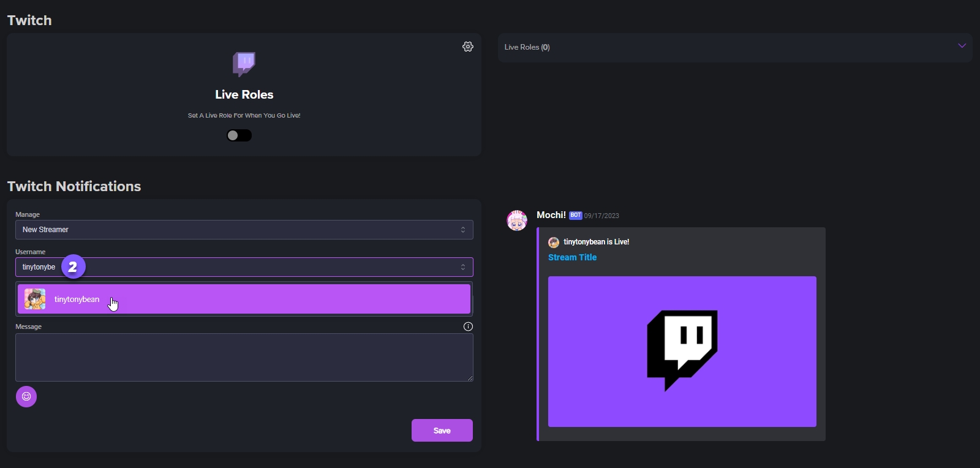This screenshot has height=468, width=980.
Task: Click the Save button
Action: tap(442, 431)
